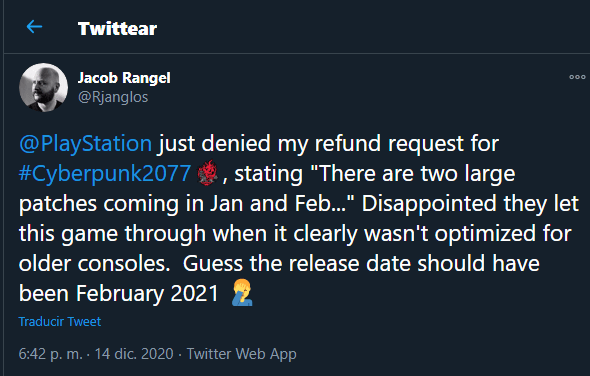This screenshot has height=376, width=590.
Task: Click the words February 2021 in tweet
Action: pyautogui.click(x=147, y=294)
